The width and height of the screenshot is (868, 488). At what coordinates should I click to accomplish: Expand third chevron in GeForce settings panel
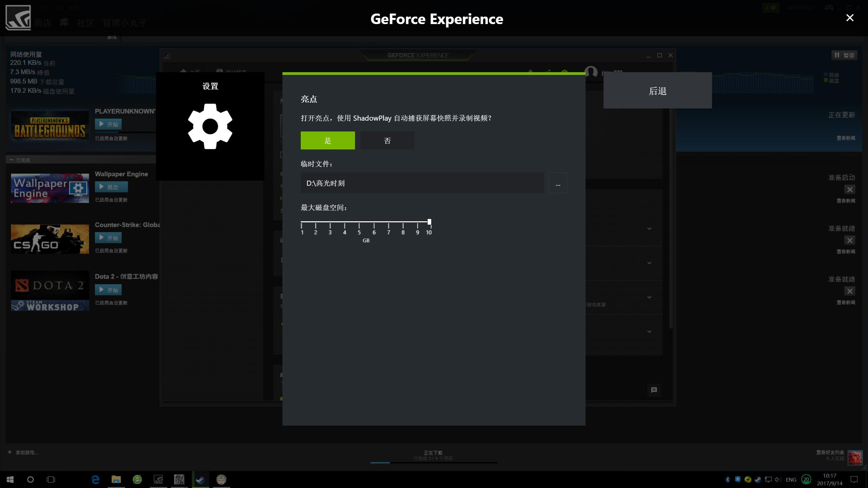(649, 297)
